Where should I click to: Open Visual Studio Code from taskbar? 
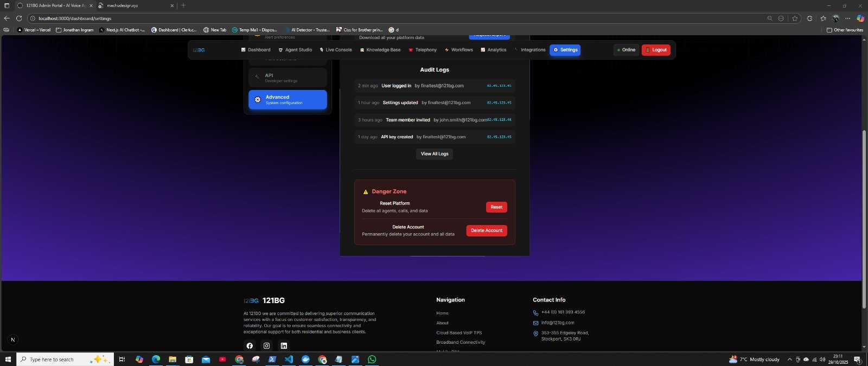289,359
